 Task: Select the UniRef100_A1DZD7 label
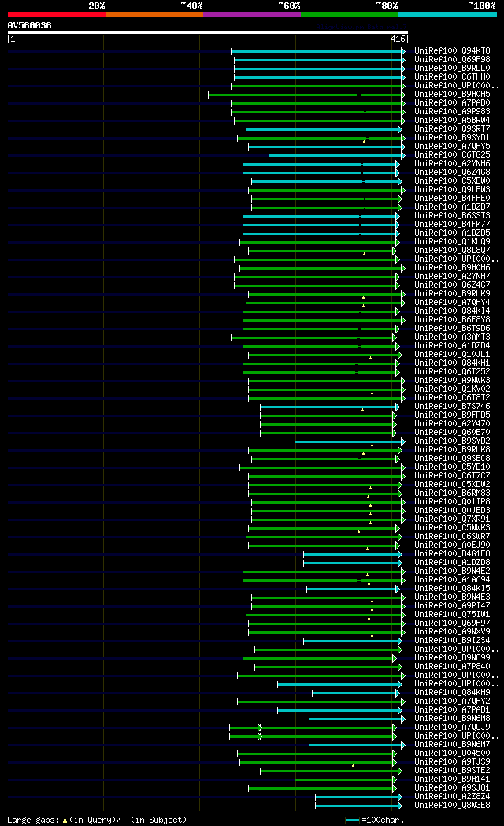(452, 207)
